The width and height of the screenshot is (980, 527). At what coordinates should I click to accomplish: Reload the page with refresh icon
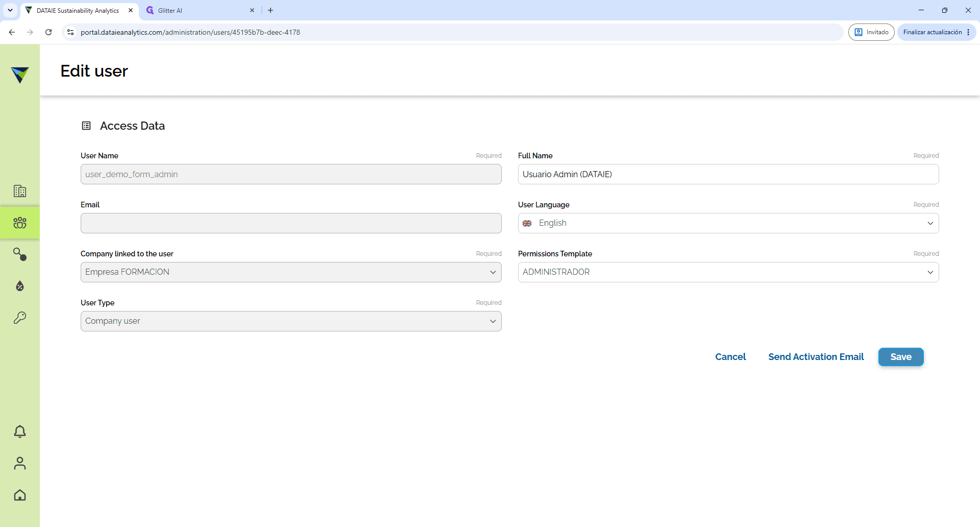tap(48, 32)
